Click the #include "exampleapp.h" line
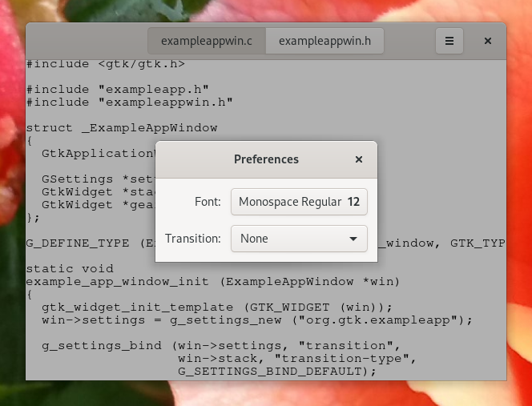 click(118, 90)
